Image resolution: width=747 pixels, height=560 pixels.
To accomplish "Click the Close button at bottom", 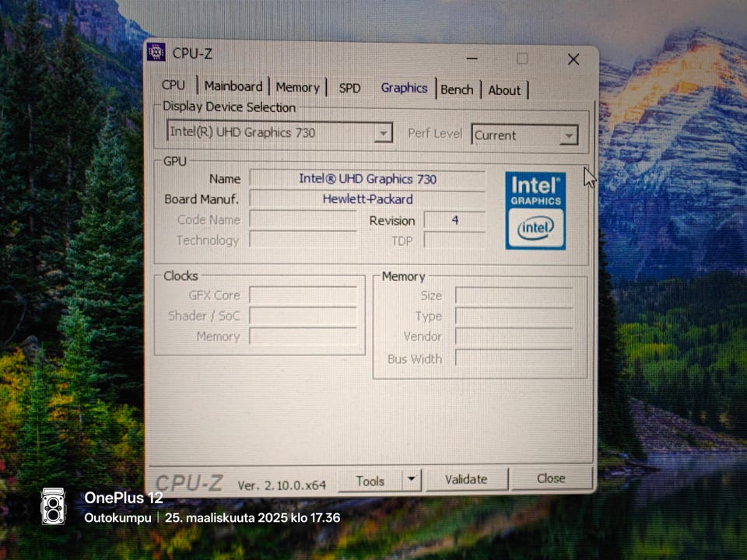I will coord(551,478).
